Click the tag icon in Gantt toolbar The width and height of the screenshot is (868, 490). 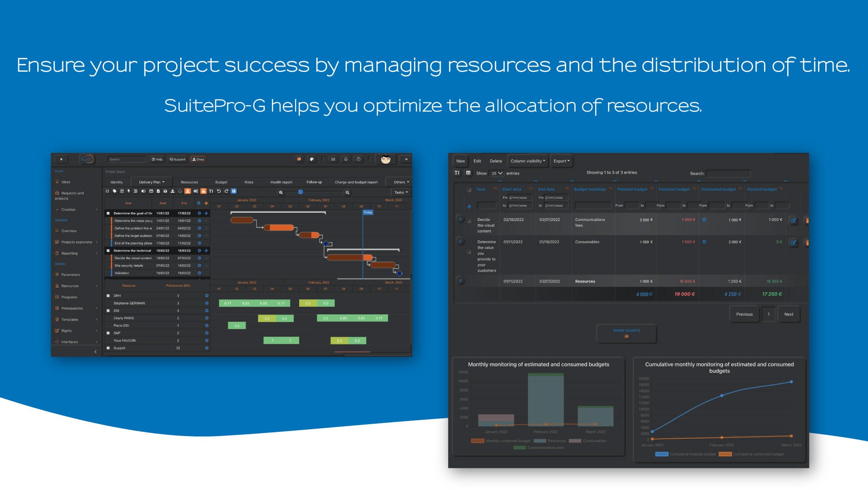click(115, 191)
